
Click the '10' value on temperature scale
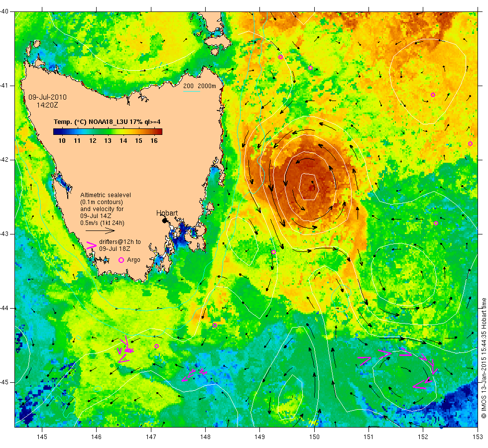[62, 140]
